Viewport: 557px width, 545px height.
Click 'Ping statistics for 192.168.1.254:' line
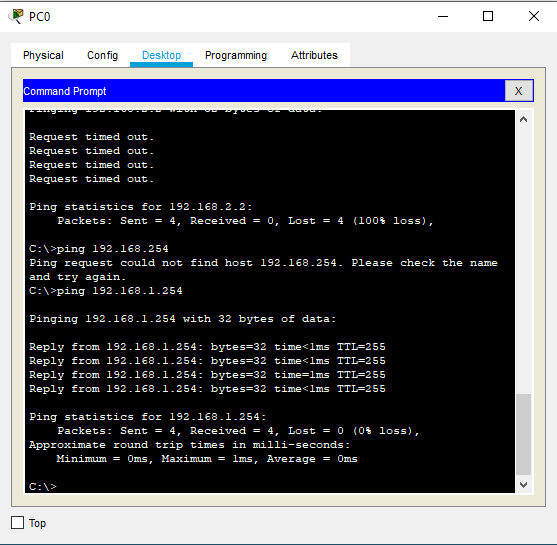147,416
